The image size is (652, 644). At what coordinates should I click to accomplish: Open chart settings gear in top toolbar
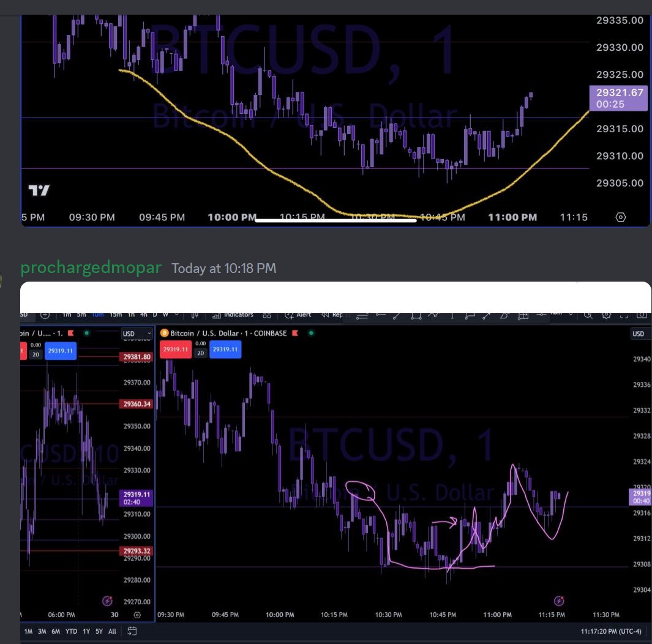pos(606,315)
